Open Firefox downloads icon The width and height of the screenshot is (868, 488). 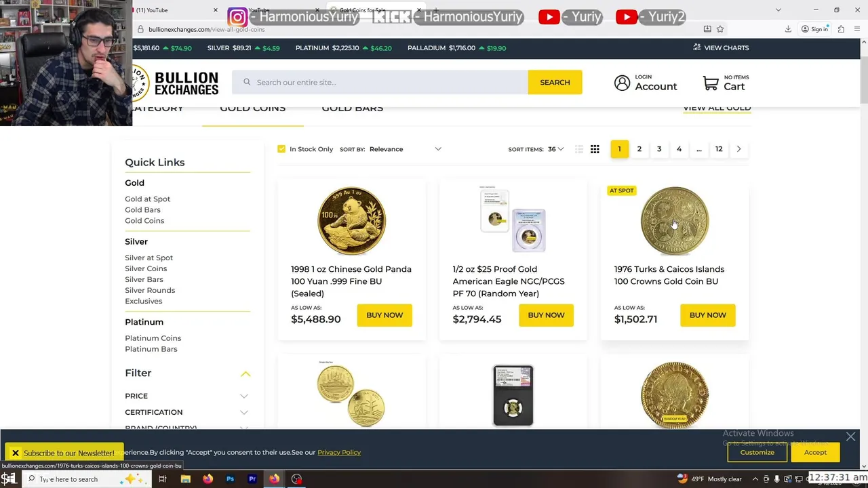pyautogui.click(x=788, y=29)
